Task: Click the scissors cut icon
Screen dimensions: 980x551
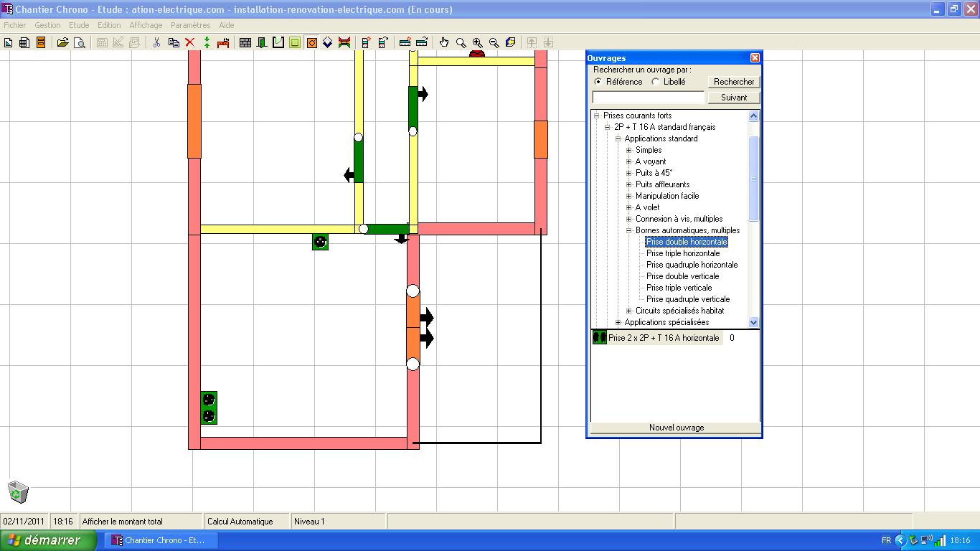Action: click(x=156, y=42)
